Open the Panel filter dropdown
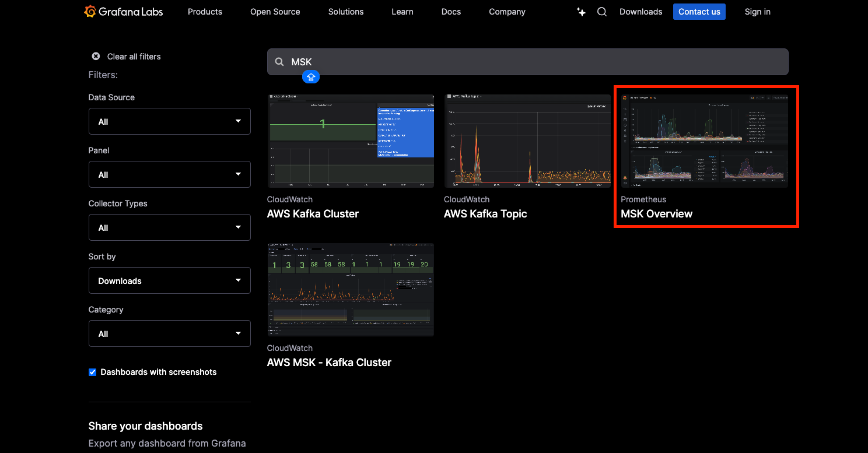This screenshot has width=868, height=453. [170, 174]
